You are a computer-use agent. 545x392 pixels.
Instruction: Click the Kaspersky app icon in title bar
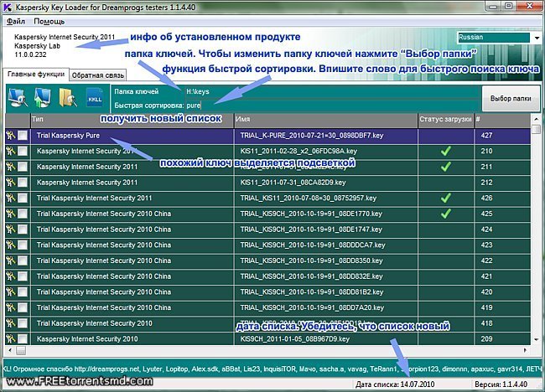(8, 7)
